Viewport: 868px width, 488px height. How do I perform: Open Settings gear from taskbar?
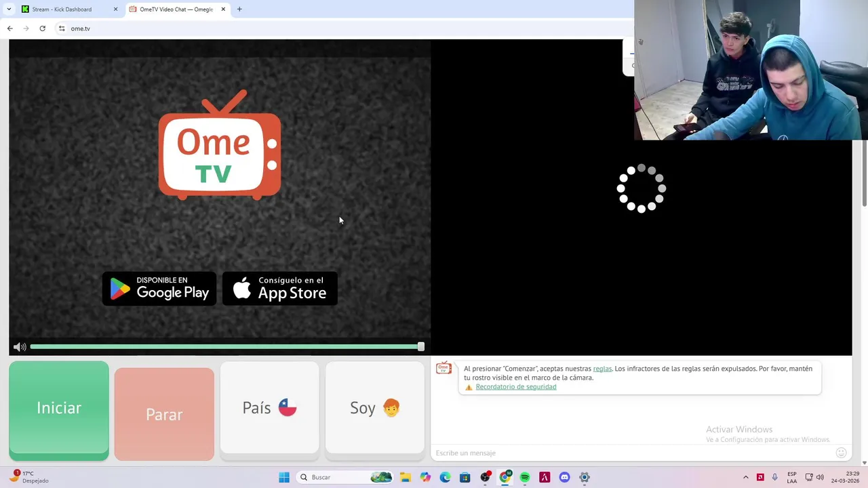(x=585, y=477)
